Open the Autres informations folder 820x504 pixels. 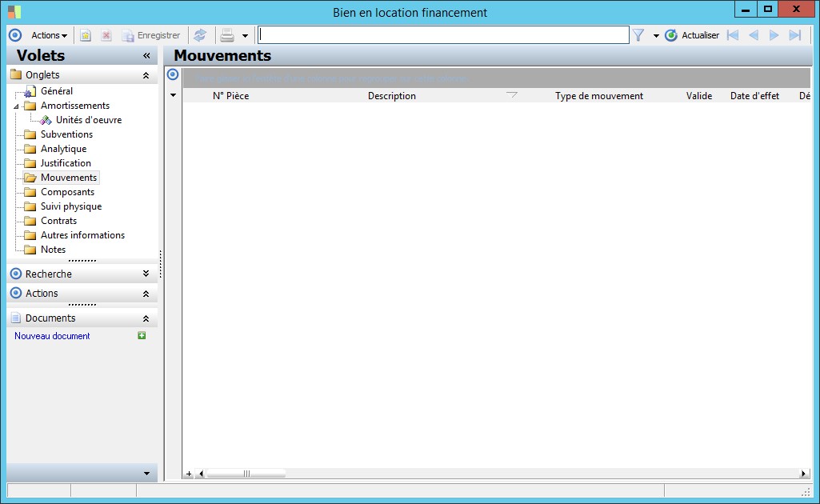coord(82,235)
